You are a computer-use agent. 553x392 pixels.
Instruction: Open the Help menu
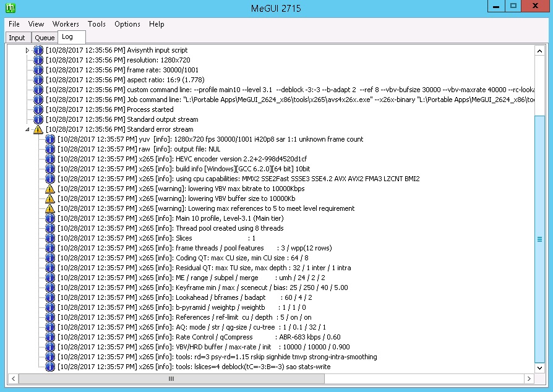[156, 24]
